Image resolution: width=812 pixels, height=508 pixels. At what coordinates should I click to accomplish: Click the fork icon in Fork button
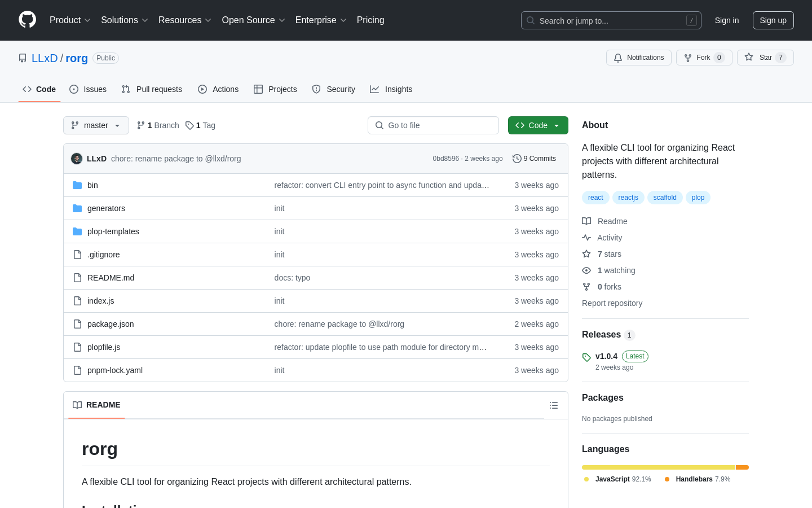pos(688,58)
